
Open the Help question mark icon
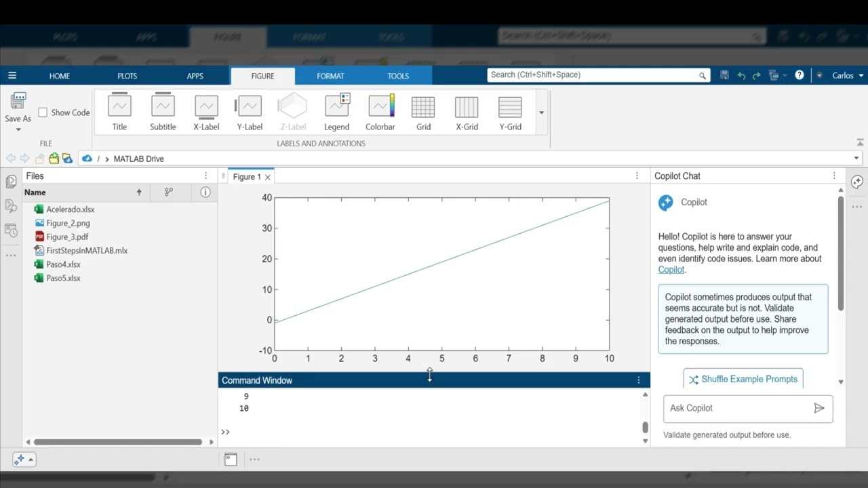tap(800, 75)
